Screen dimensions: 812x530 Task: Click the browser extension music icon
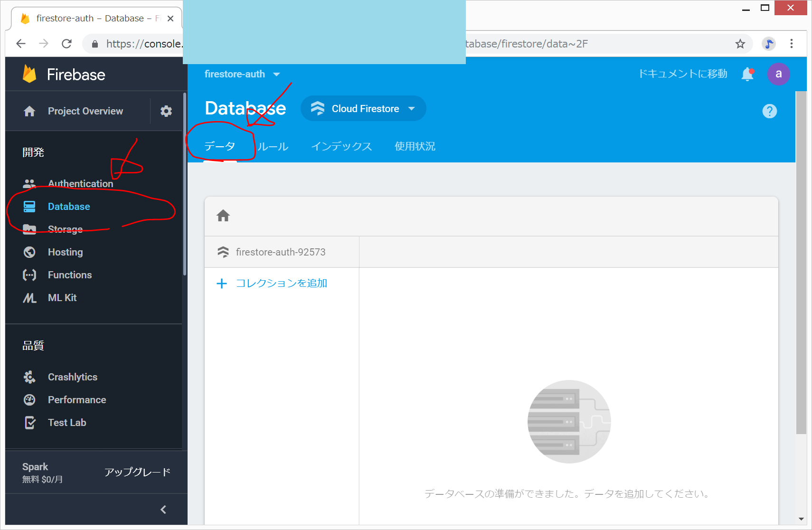tap(768, 44)
